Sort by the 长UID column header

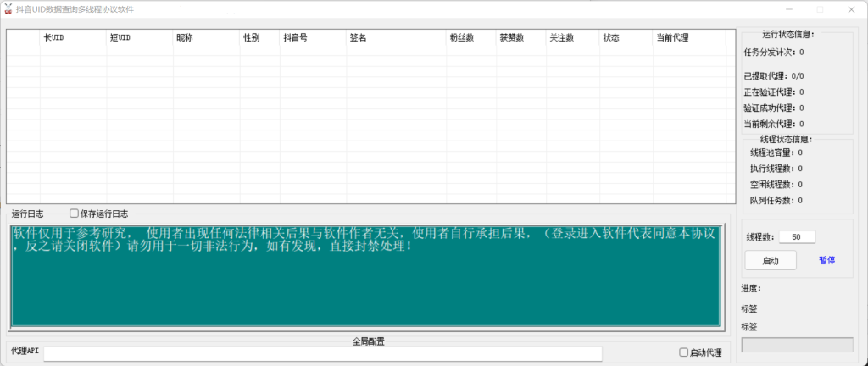point(72,38)
